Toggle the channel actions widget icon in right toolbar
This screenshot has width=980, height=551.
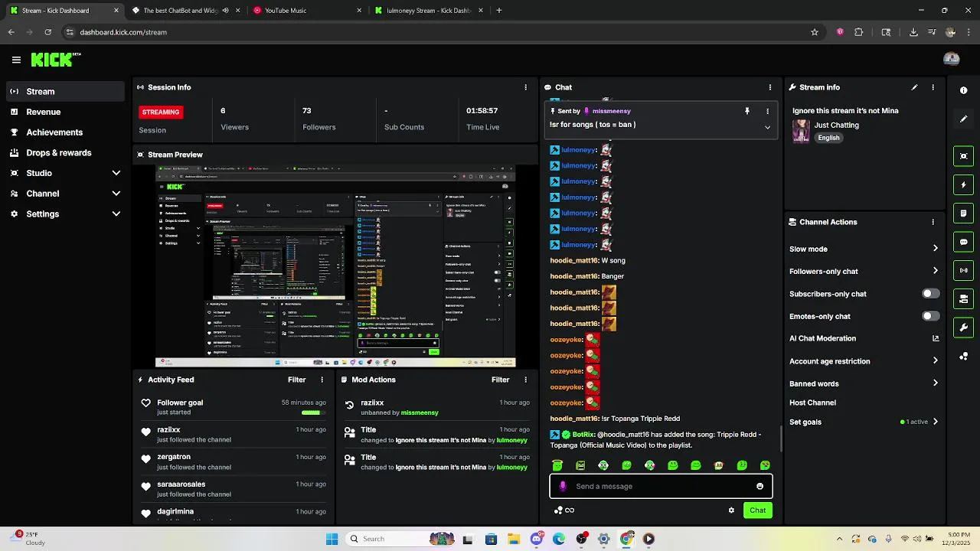(963, 298)
